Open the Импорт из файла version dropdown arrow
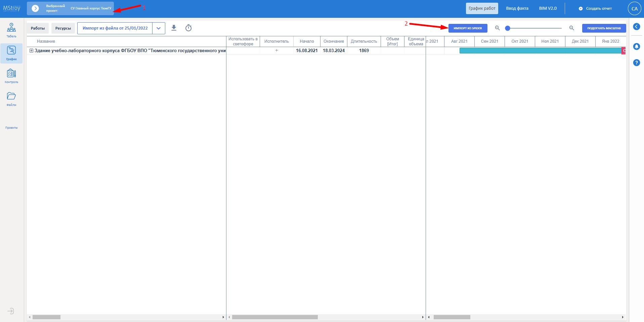 (159, 28)
